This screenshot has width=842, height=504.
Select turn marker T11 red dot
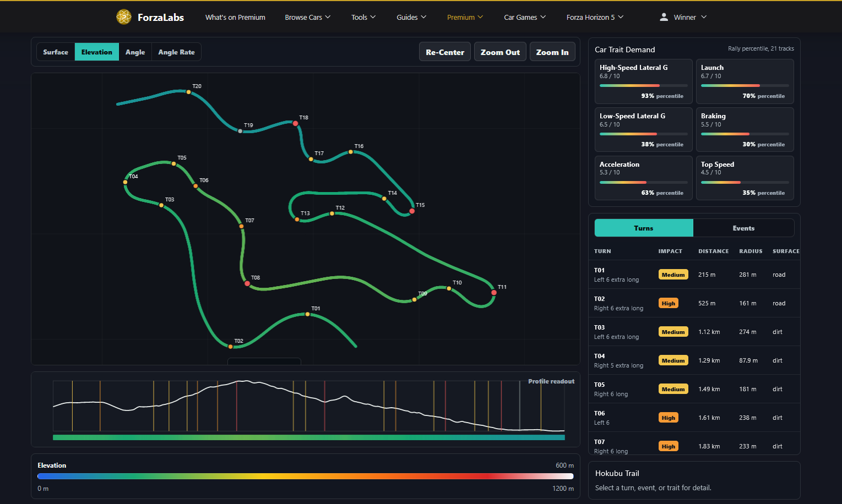494,293
